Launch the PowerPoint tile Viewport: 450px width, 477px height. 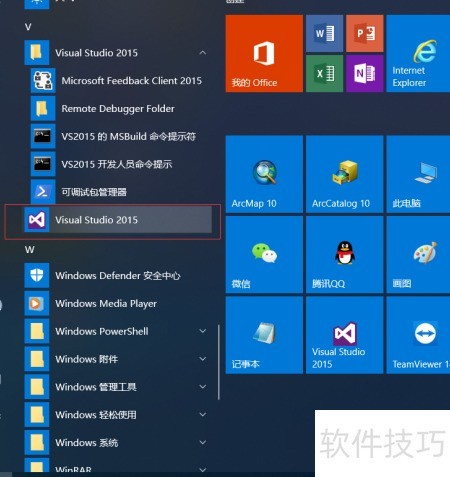365,33
